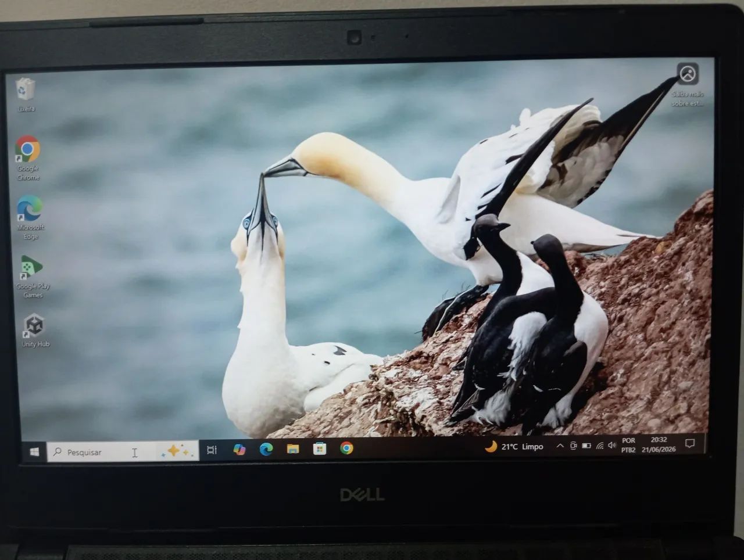
Task: Launch Google Chrome from the taskbar
Action: pos(346,448)
